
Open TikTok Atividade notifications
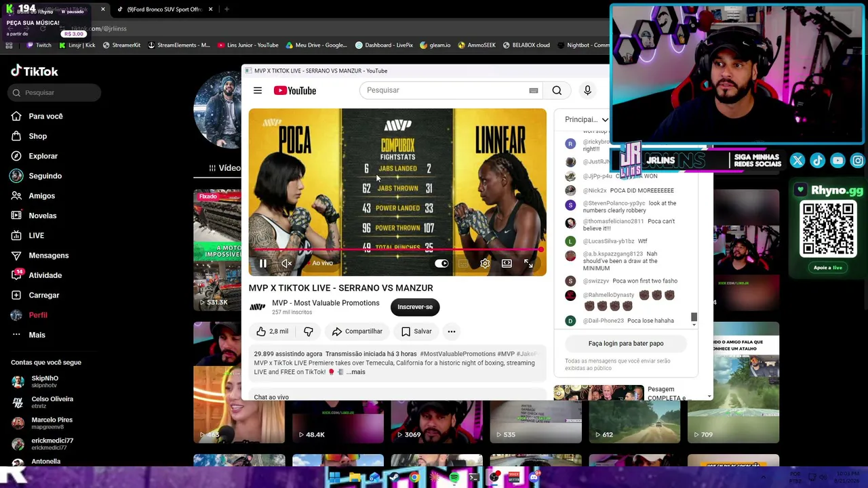click(45, 275)
